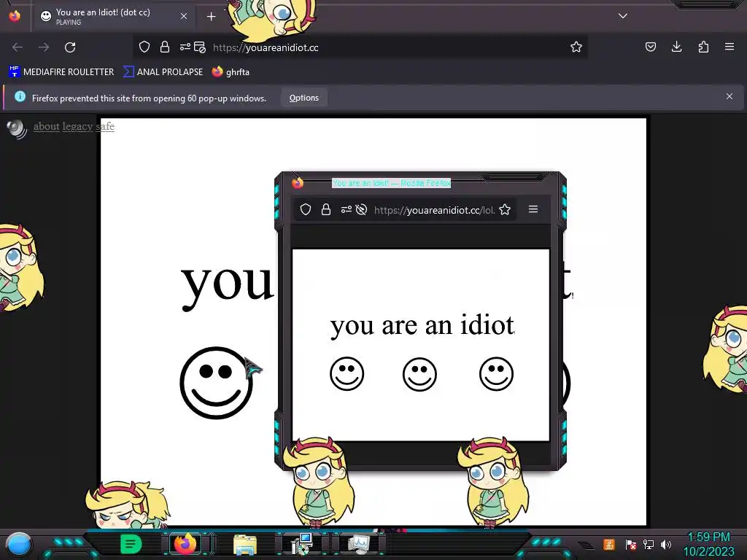This screenshot has width=747, height=560.
Task: Open hamburger menu in the pop-up window
Action: [x=533, y=209]
